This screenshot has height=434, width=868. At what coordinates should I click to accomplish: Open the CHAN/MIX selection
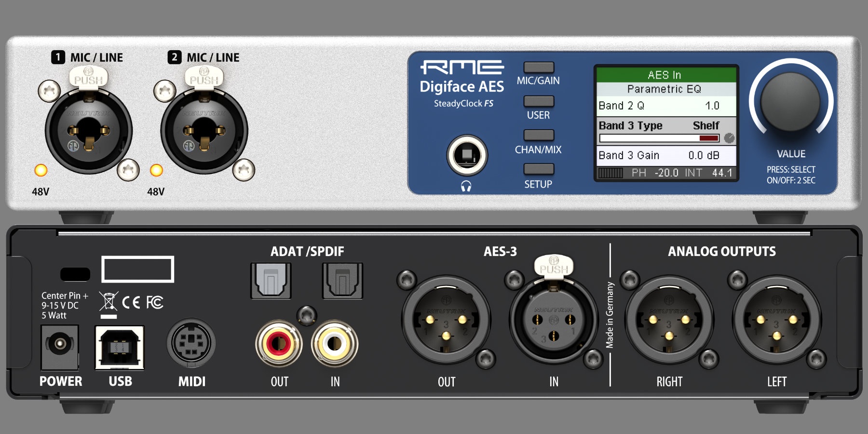click(539, 135)
